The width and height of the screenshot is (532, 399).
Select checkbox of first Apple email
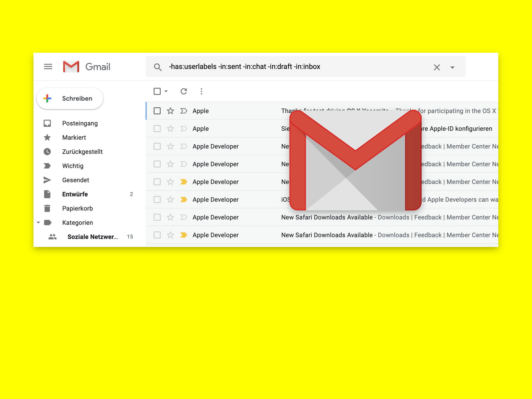(x=157, y=111)
